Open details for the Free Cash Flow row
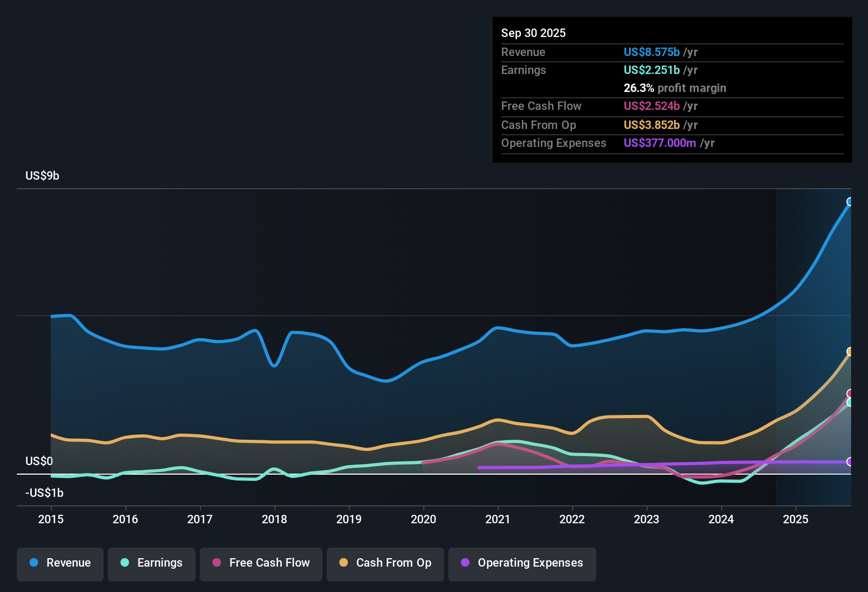The width and height of the screenshot is (868, 592). [x=541, y=106]
